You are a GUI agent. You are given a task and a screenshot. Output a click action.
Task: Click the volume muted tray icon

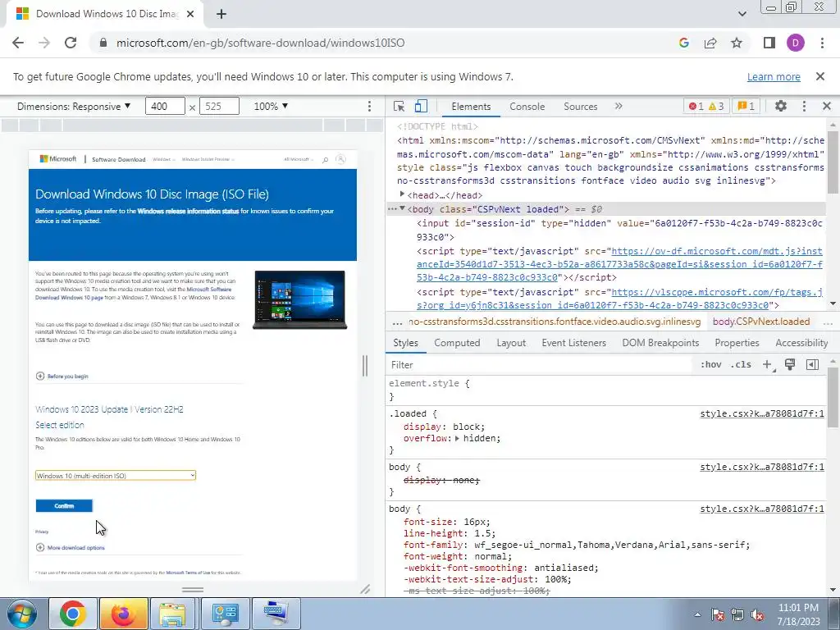tap(757, 614)
